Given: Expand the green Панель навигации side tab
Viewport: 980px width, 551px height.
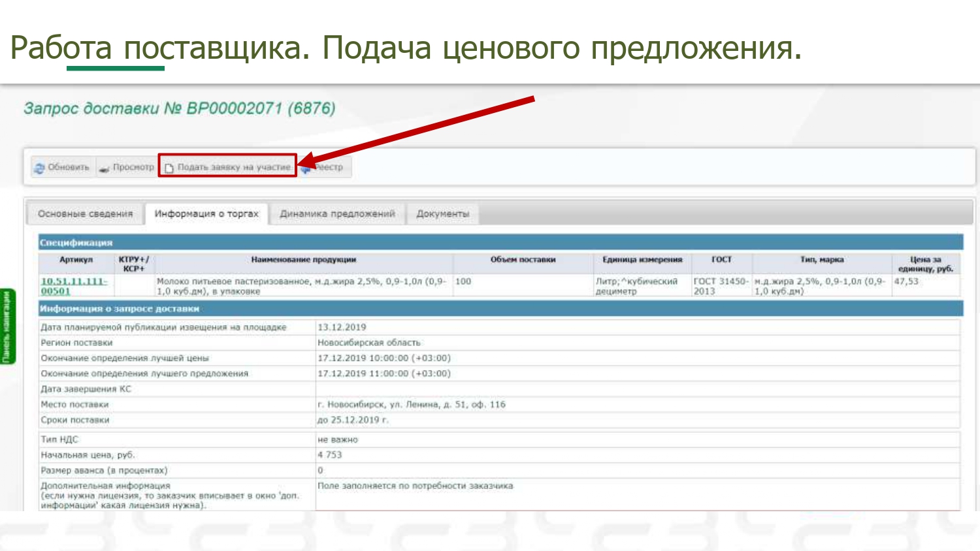Looking at the screenshot, I should 7,326.
